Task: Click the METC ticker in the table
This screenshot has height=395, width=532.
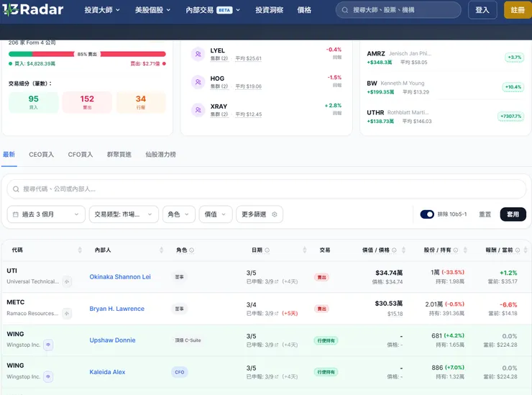Action: pos(16,302)
